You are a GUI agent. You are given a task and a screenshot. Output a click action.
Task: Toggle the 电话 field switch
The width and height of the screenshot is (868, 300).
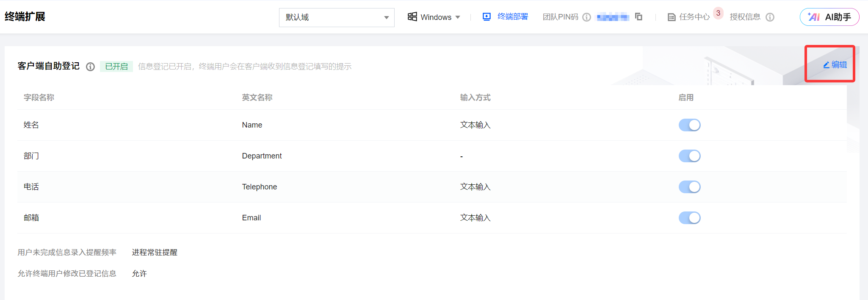click(x=689, y=187)
